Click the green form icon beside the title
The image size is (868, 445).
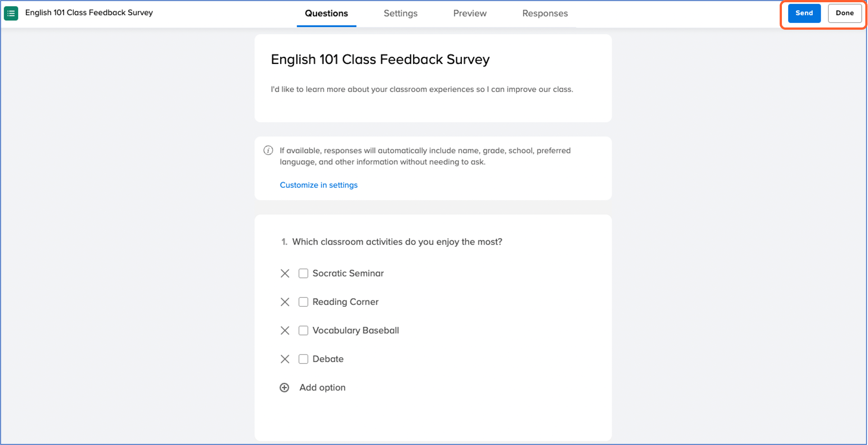click(11, 13)
